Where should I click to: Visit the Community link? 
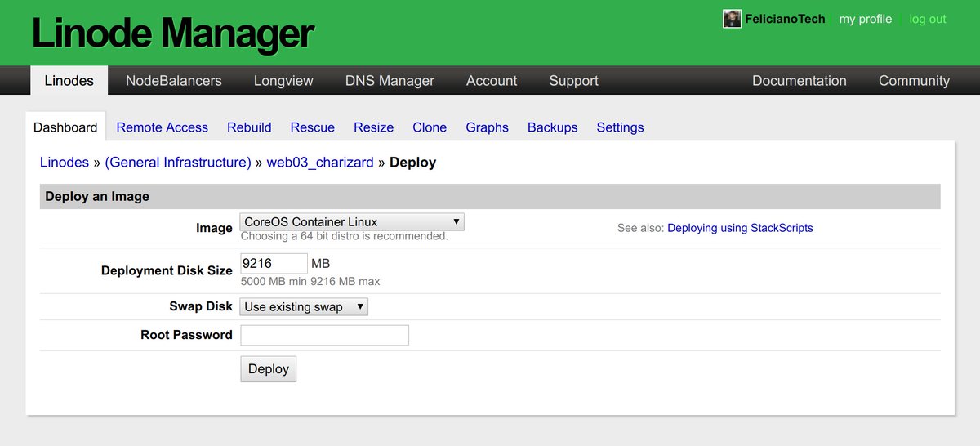914,80
